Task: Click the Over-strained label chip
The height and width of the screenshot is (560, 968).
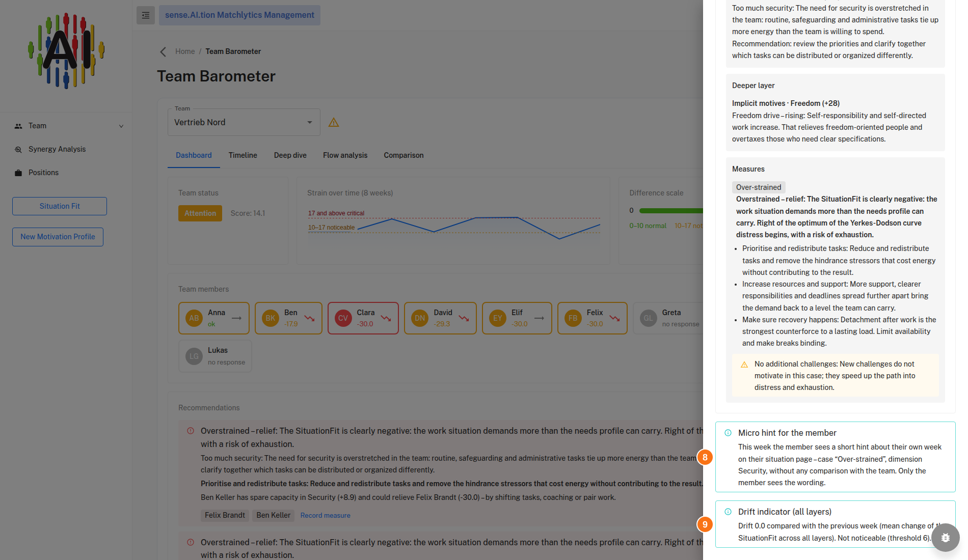Action: pos(759,187)
